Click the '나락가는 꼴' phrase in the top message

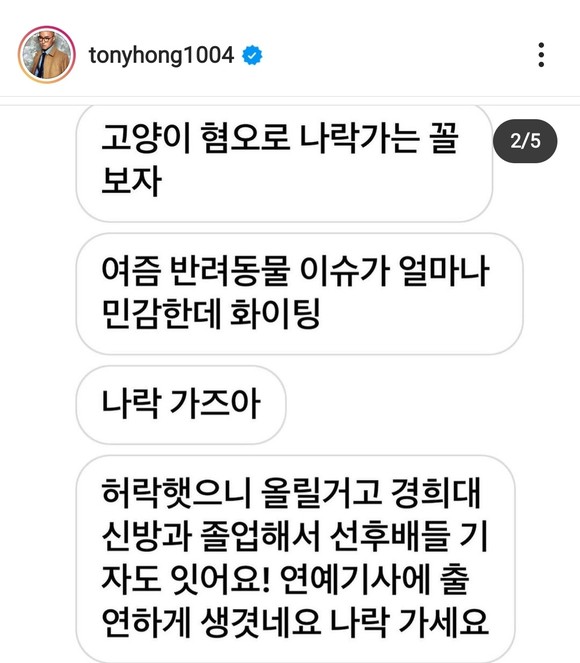[x=379, y=138]
